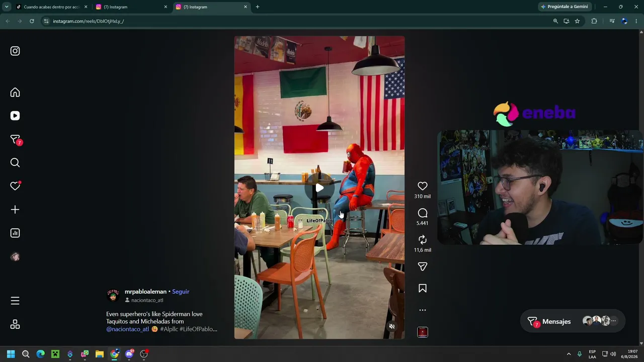Save the reel with the bookmark icon

423,289
